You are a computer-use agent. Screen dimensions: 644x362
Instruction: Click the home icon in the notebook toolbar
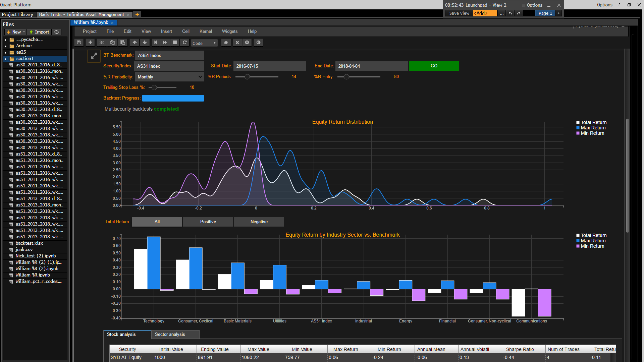[x=226, y=43]
